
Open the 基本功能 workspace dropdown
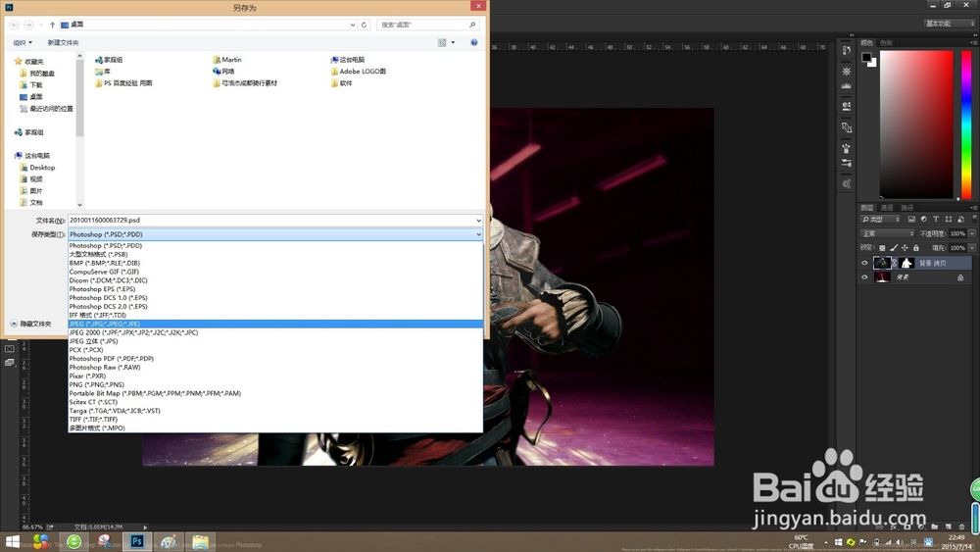(949, 24)
